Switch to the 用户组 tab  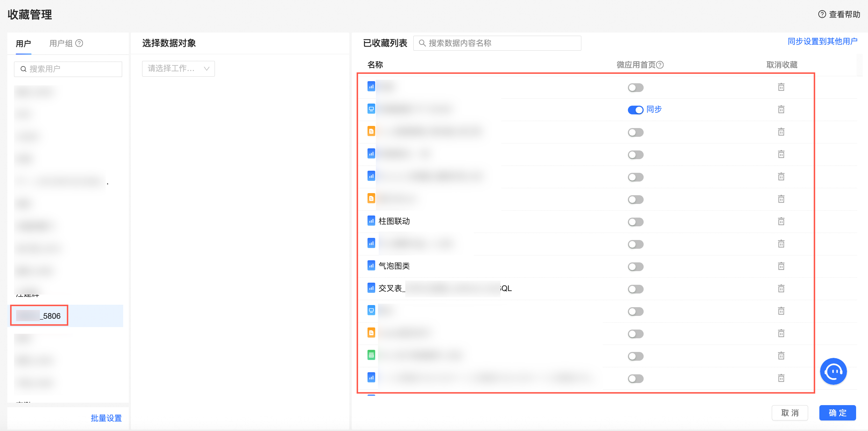[61, 43]
